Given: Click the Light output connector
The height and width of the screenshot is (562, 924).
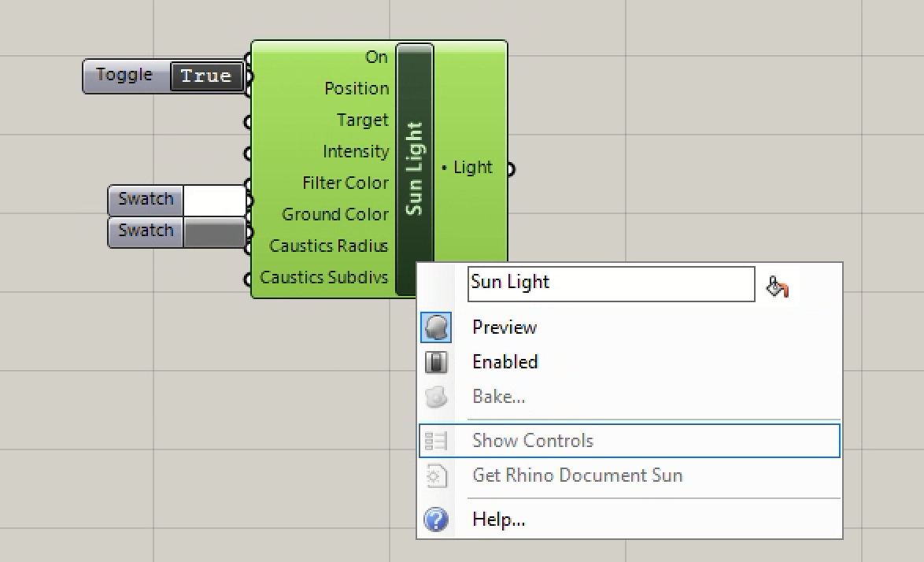Looking at the screenshot, I should [510, 168].
